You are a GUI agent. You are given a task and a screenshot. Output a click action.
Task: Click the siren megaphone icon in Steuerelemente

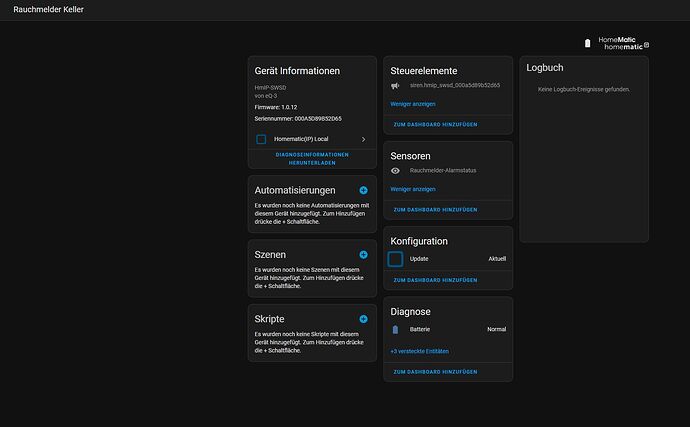[395, 85]
